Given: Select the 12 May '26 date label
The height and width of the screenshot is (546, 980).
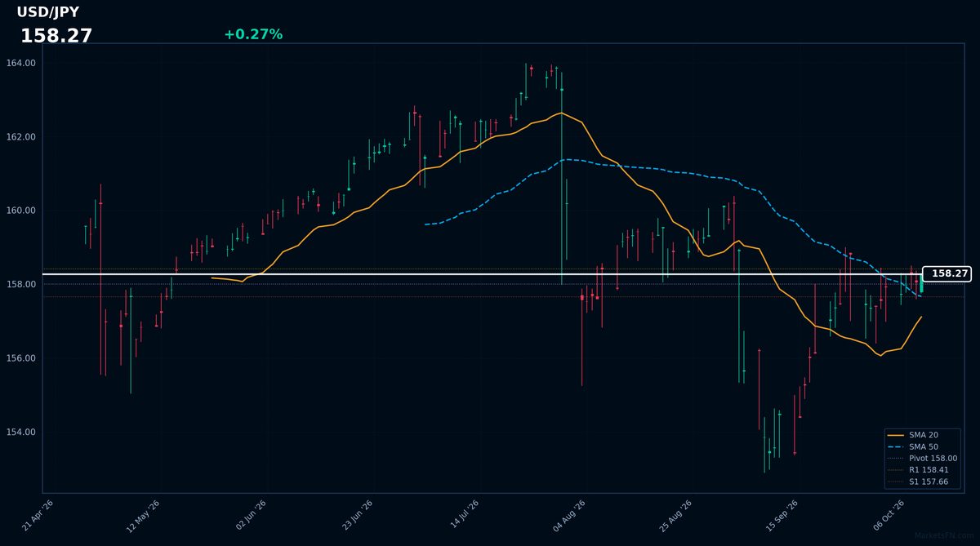Looking at the screenshot, I should (x=145, y=515).
